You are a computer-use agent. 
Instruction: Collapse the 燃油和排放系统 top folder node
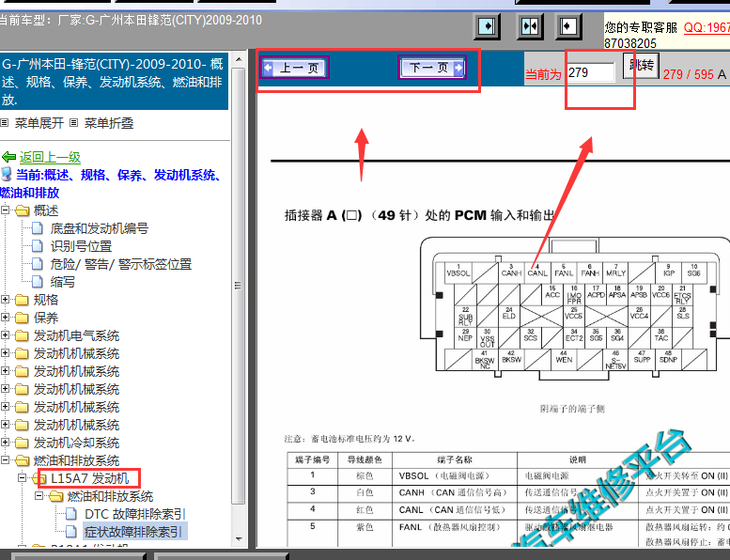coord(5,459)
